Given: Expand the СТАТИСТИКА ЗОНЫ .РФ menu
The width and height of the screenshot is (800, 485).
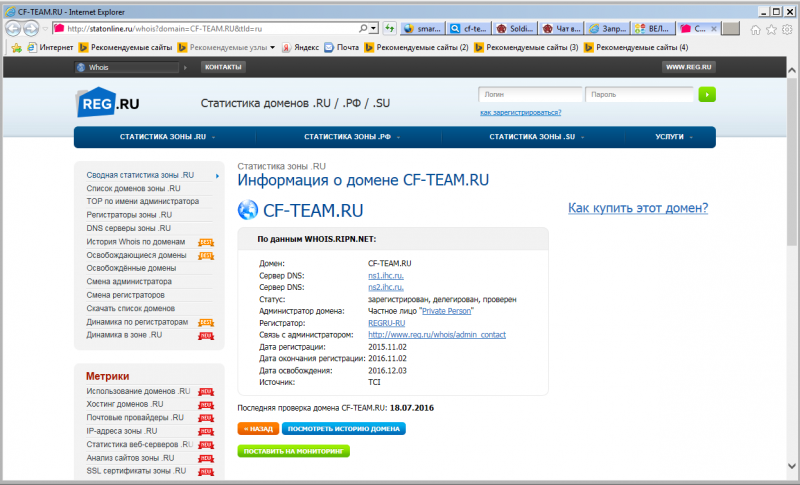Looking at the screenshot, I should pos(352,137).
